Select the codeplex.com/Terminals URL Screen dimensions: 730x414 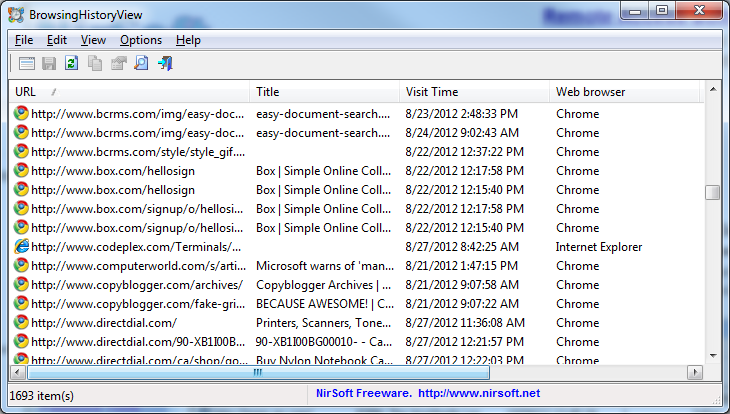pyautogui.click(x=136, y=247)
